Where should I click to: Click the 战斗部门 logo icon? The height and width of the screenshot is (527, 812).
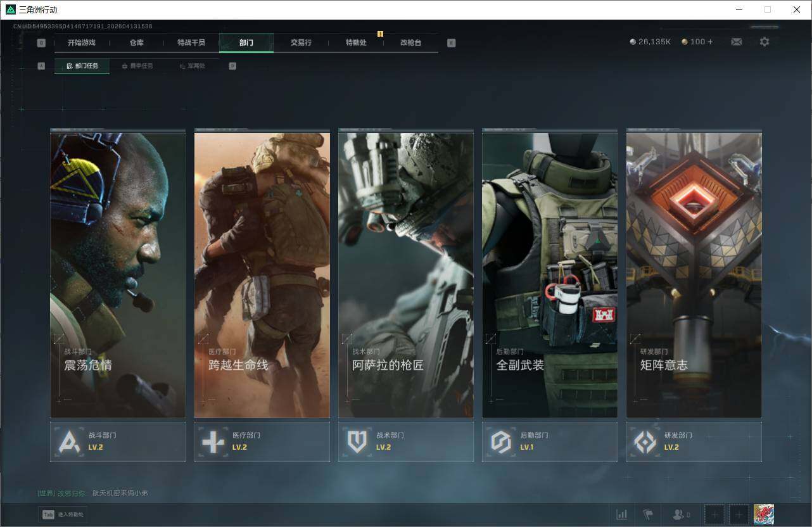coord(69,441)
